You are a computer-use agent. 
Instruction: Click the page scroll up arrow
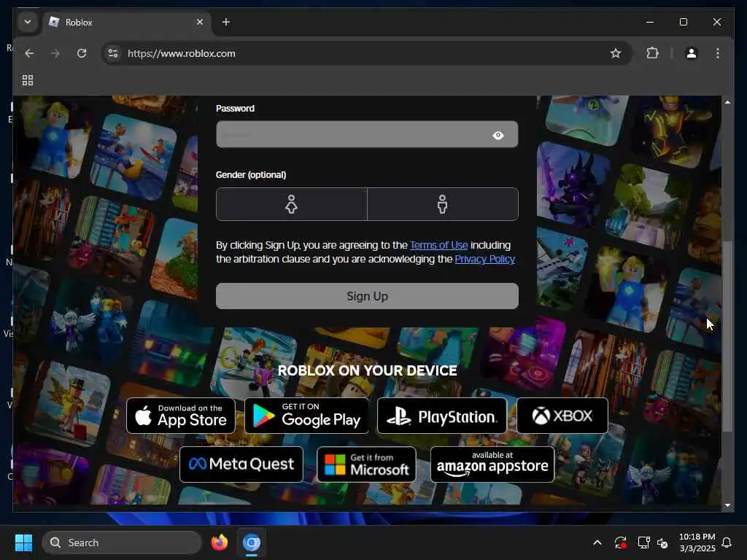coord(727,102)
